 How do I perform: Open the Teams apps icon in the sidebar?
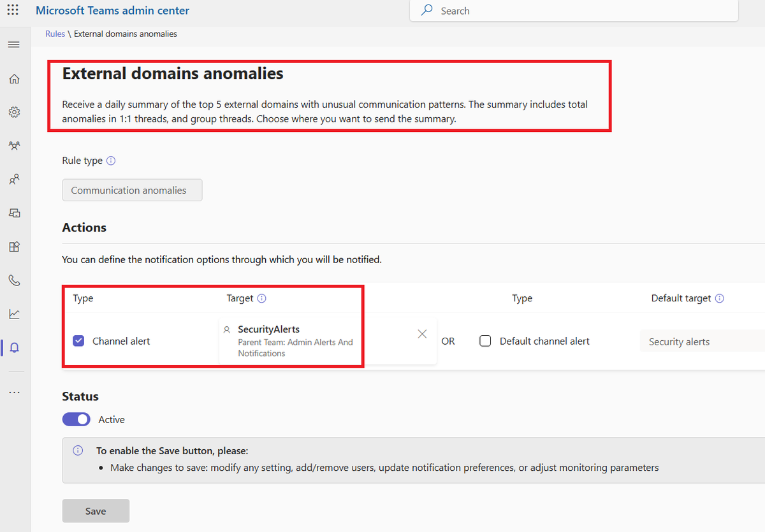14,247
